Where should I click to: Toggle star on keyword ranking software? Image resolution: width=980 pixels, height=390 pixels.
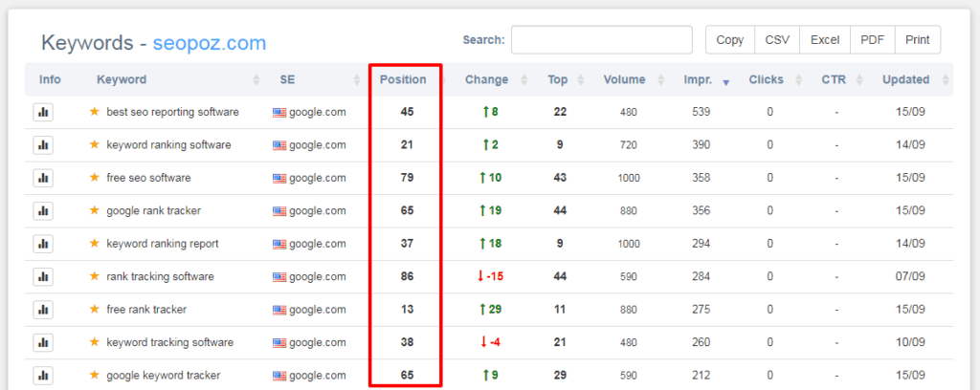point(95,144)
